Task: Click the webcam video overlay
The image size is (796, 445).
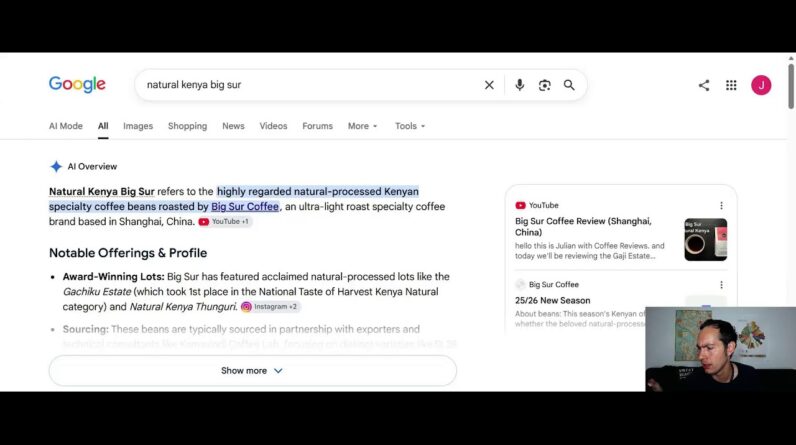Action: (x=720, y=349)
